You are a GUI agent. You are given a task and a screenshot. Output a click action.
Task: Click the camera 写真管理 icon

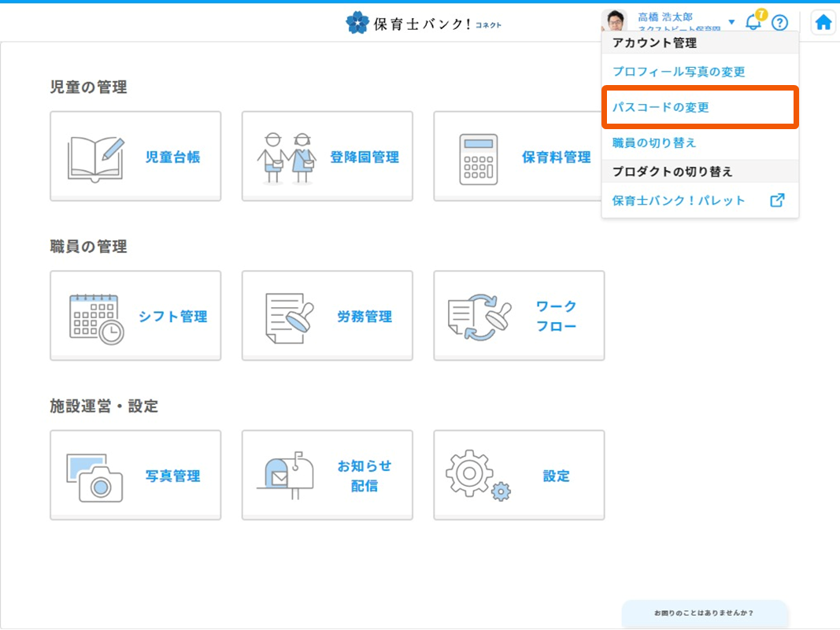point(96,476)
